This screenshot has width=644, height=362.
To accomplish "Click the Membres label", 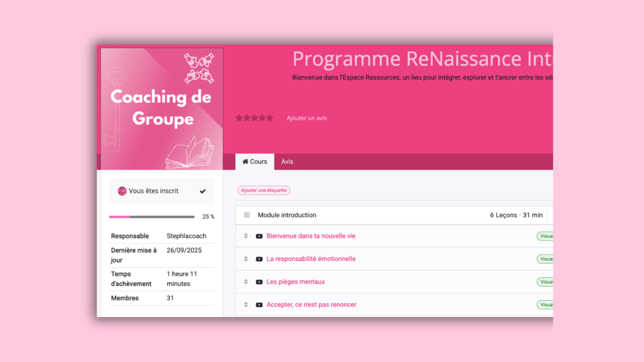I will click(x=125, y=298).
